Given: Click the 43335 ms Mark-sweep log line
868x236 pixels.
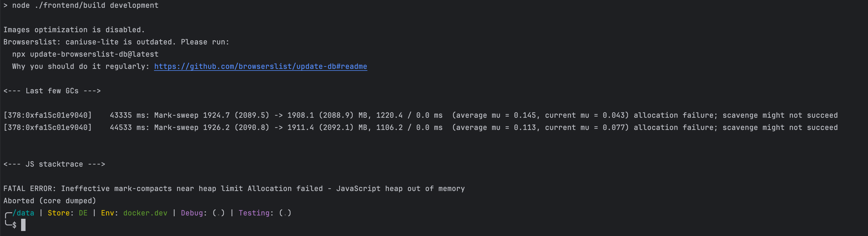Looking at the screenshot, I should click(x=420, y=115).
